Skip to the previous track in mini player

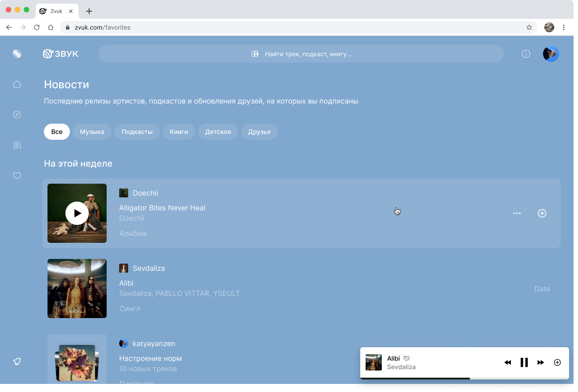pyautogui.click(x=508, y=362)
